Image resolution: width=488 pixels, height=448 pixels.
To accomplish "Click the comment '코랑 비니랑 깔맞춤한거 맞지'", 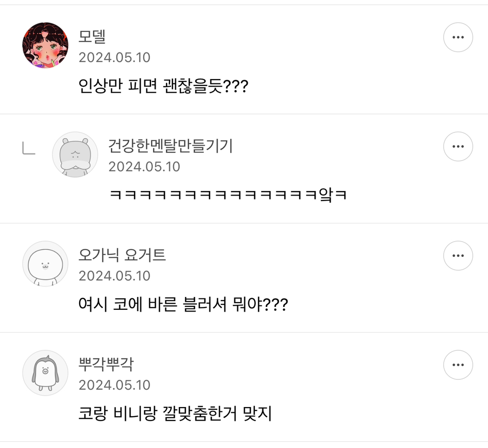I will (x=175, y=414).
